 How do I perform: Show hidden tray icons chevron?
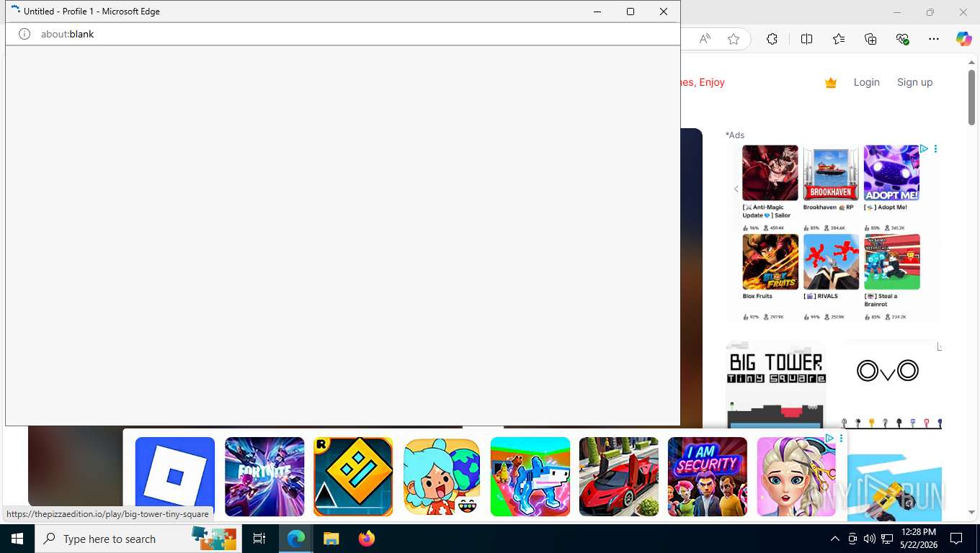pyautogui.click(x=835, y=539)
